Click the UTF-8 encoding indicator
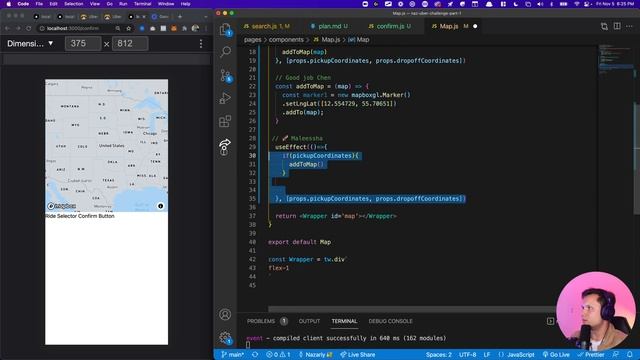Image resolution: width=640 pixels, height=360 pixels. (x=467, y=355)
